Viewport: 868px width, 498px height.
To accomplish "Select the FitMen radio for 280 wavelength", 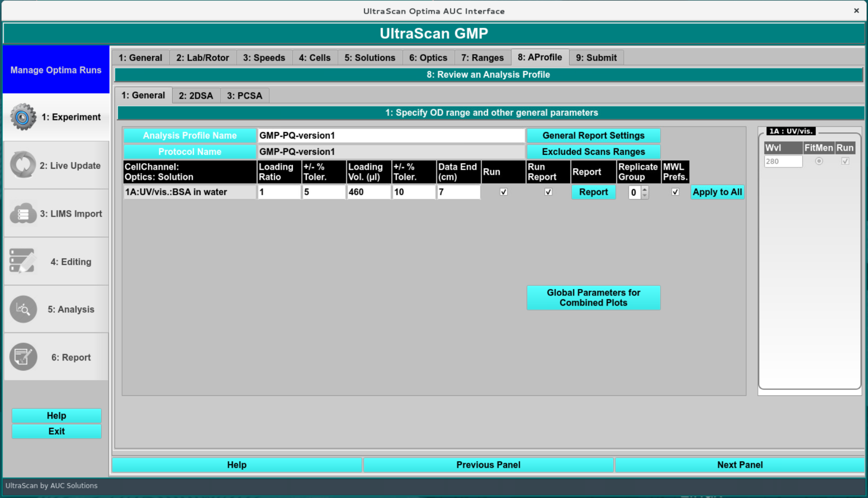I will pyautogui.click(x=819, y=161).
